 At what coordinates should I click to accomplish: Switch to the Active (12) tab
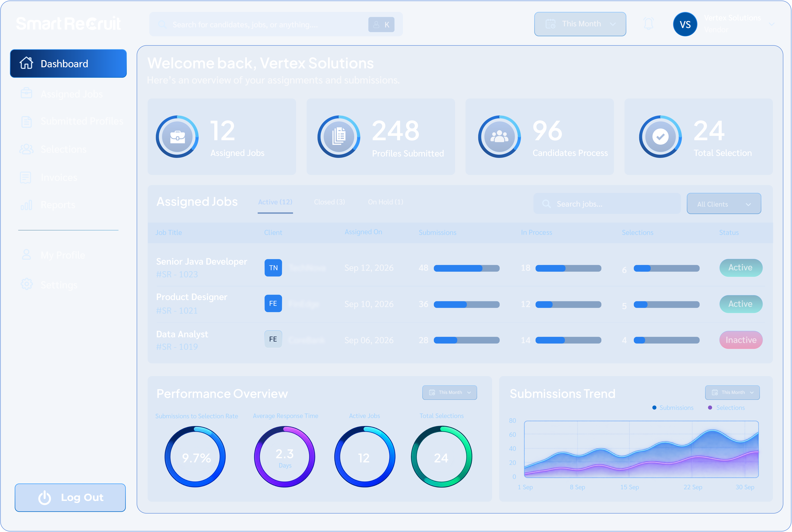coord(275,202)
